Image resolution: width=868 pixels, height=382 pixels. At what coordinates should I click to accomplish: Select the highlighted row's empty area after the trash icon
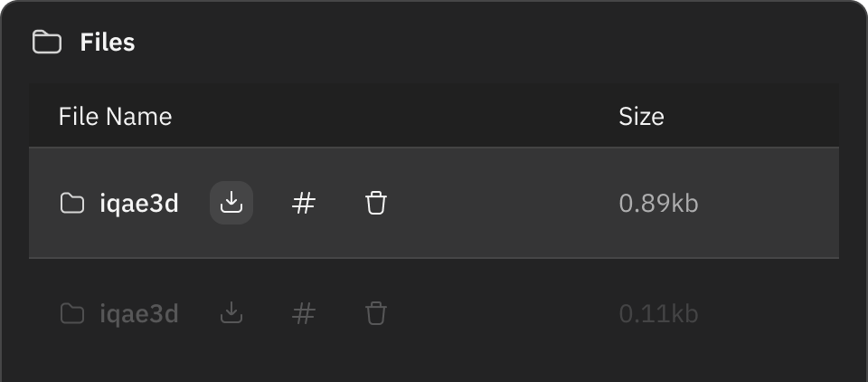(501, 203)
